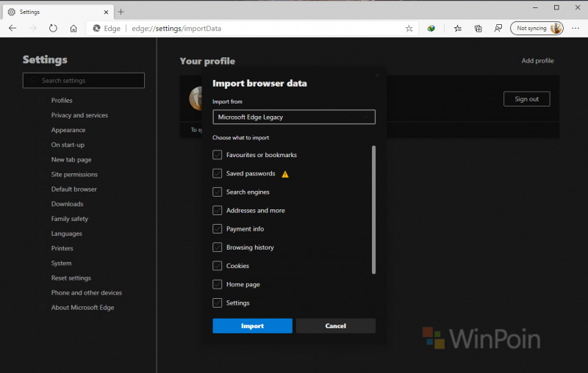588x373 pixels.
Task: Cancel the Import browser data dialog
Action: click(336, 326)
